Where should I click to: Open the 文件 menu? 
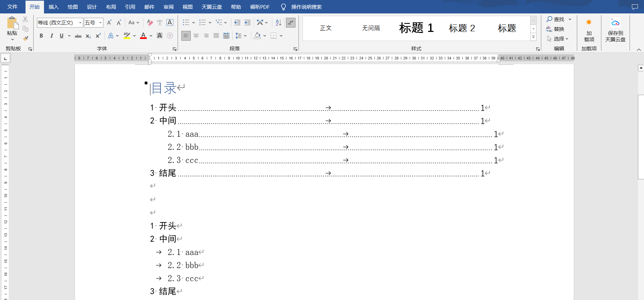[12, 7]
